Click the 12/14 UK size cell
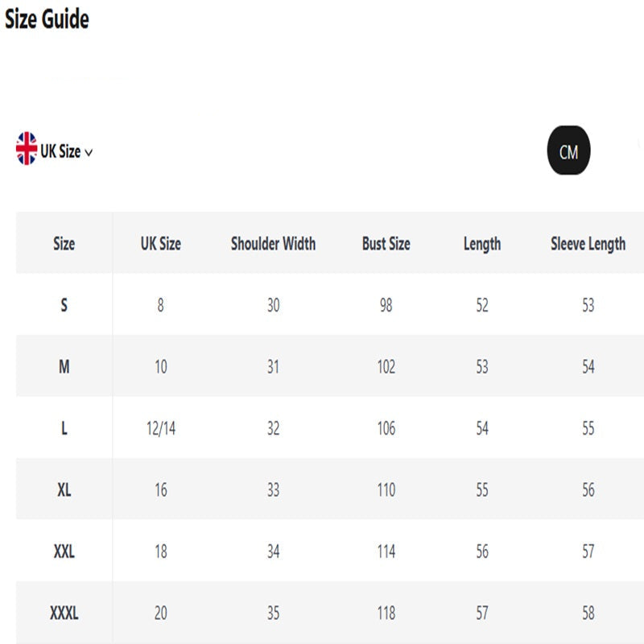This screenshot has width=644, height=644. [160, 428]
